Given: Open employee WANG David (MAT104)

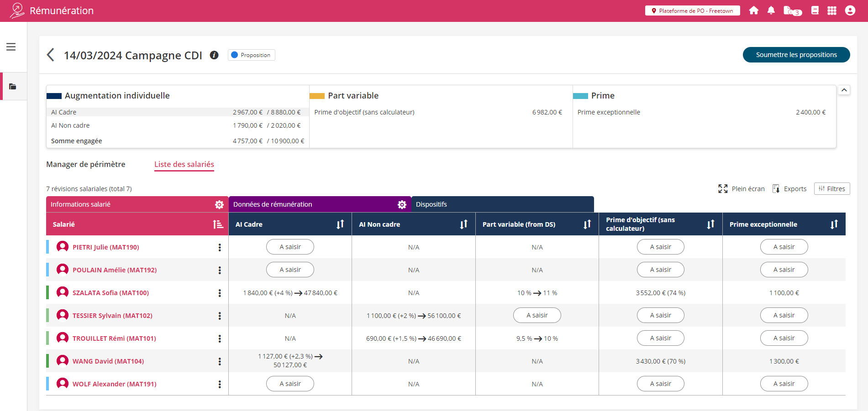Looking at the screenshot, I should click(108, 361).
